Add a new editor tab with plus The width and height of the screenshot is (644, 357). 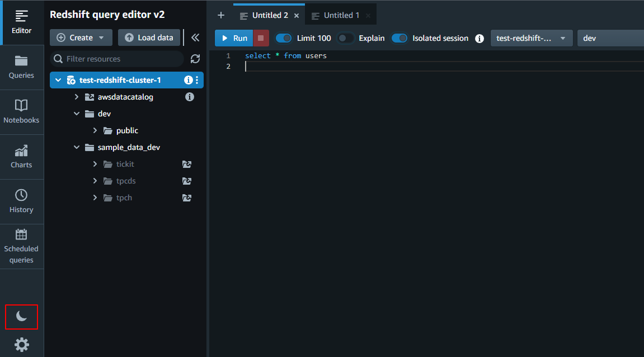221,15
